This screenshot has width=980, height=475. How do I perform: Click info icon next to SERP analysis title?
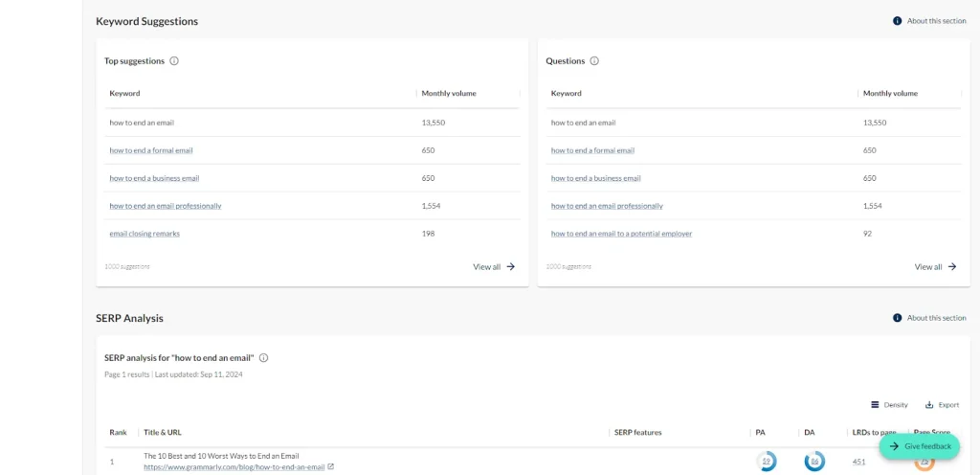pyautogui.click(x=264, y=358)
